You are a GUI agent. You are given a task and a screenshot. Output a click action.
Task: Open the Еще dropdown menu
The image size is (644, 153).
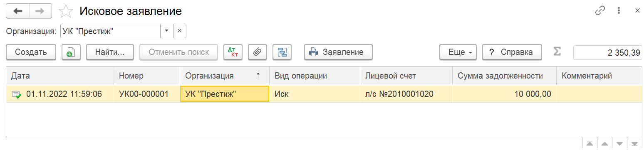click(x=459, y=52)
